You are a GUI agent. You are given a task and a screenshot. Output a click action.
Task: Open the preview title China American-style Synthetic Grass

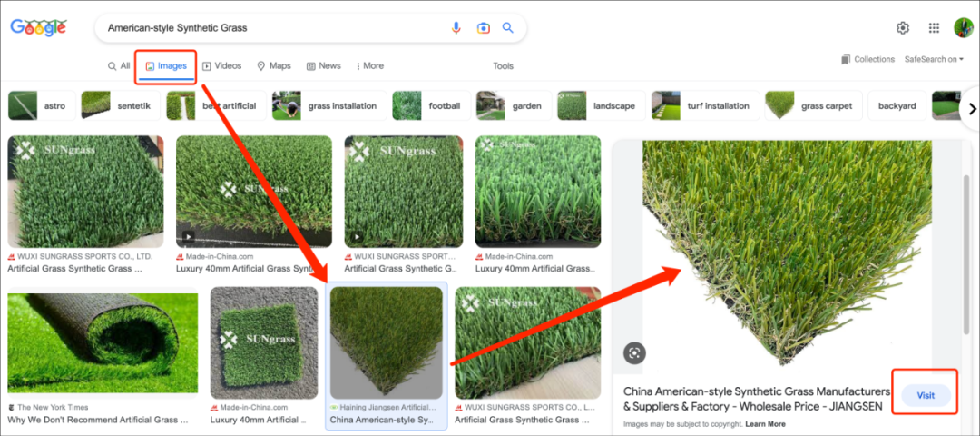(756, 399)
